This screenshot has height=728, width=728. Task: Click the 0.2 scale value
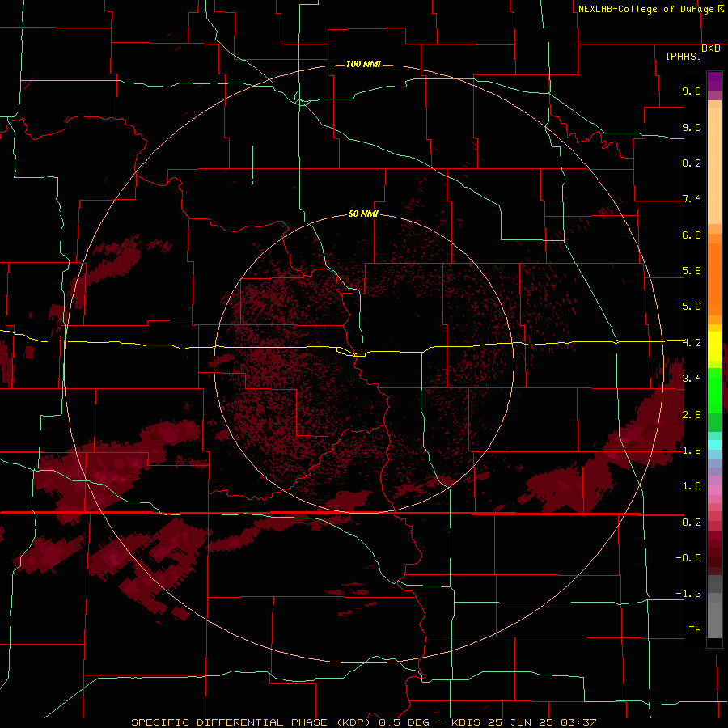pos(692,523)
